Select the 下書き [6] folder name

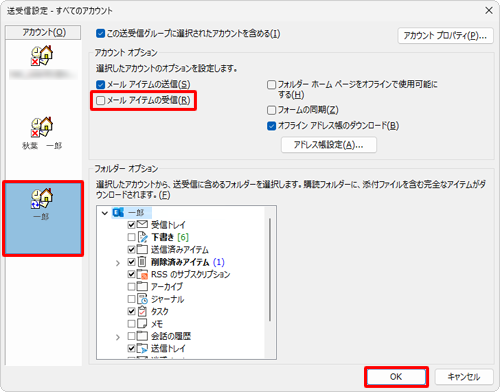(170, 237)
